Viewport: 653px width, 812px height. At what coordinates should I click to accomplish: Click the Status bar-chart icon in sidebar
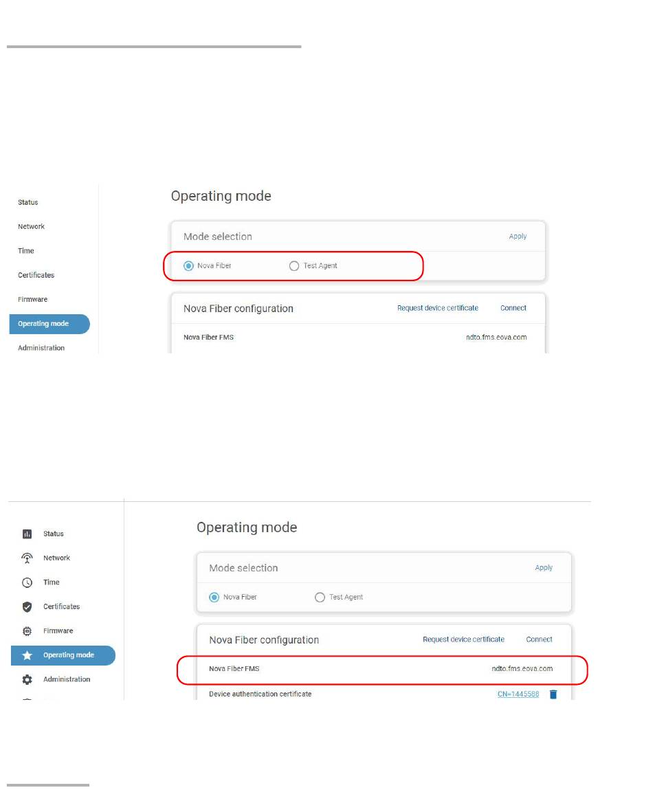[27, 534]
